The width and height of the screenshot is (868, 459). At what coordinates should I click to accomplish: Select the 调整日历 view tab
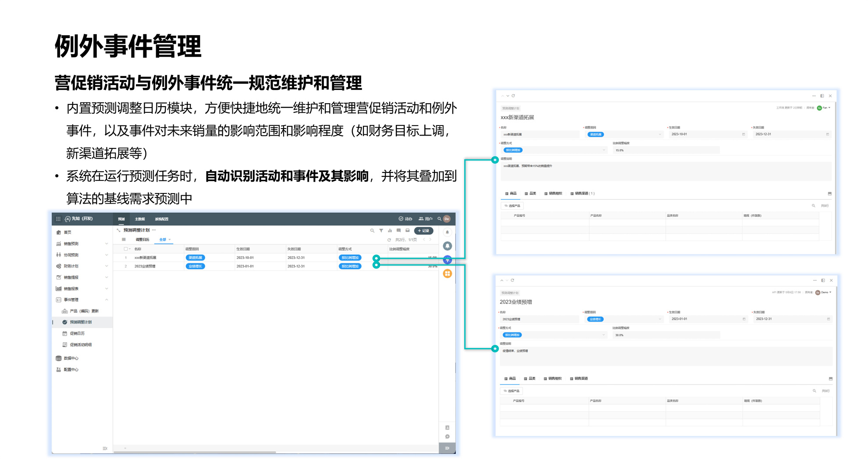tap(142, 240)
